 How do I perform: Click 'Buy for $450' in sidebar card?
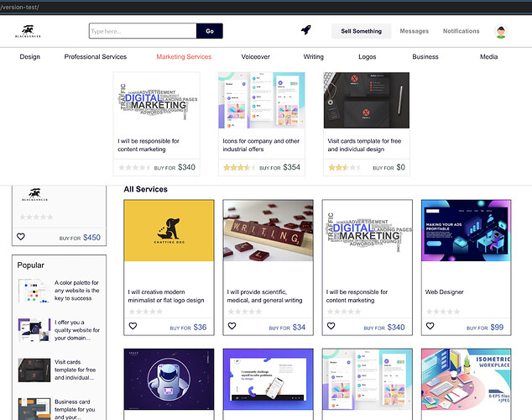tap(80, 238)
